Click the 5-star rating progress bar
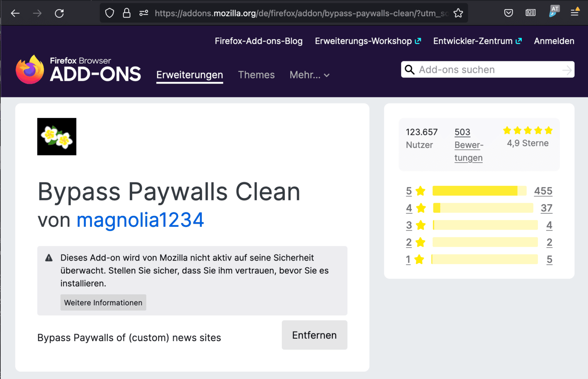Screen dimensions: 588x379 tap(479, 191)
